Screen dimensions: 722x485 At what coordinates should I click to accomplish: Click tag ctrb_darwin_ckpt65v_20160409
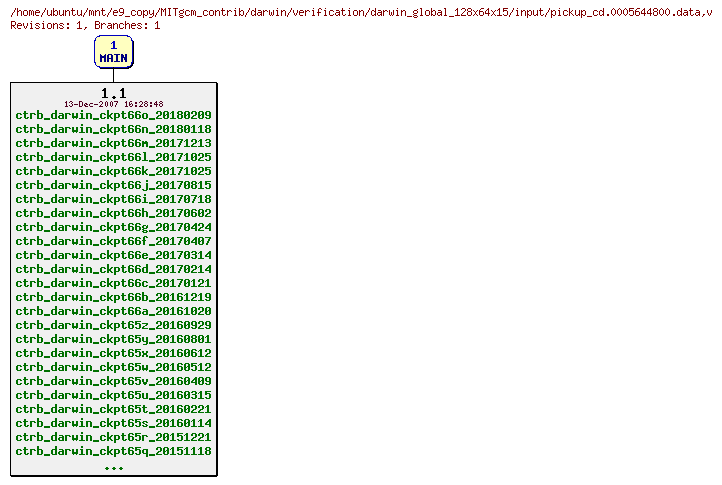point(114,381)
